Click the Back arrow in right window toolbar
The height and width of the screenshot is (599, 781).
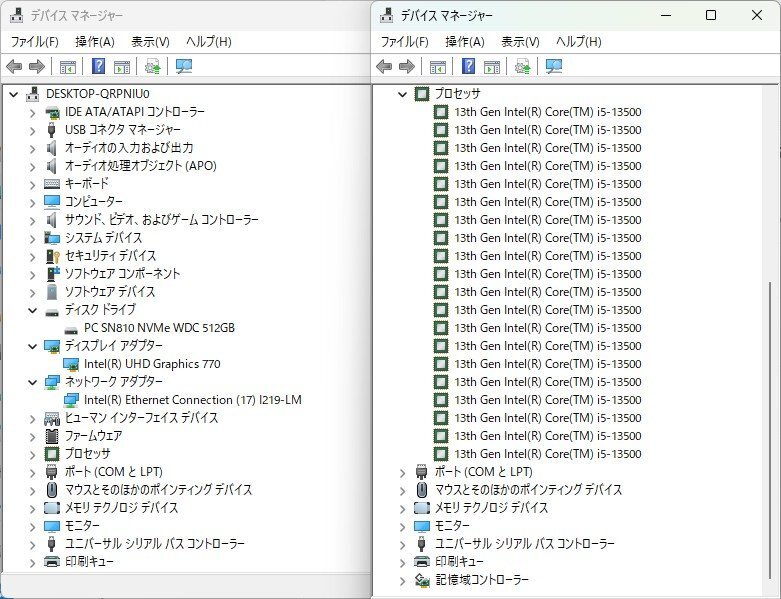[x=385, y=66]
